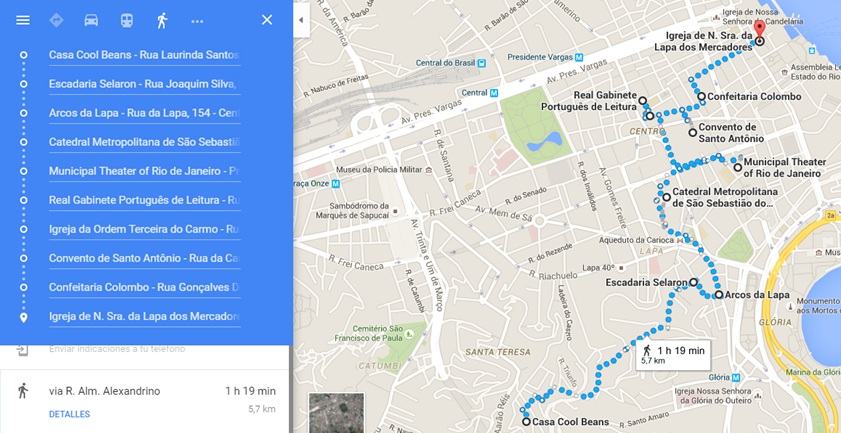Image resolution: width=841 pixels, height=433 pixels.
Task: Open more travel options ellipsis
Action: (197, 21)
